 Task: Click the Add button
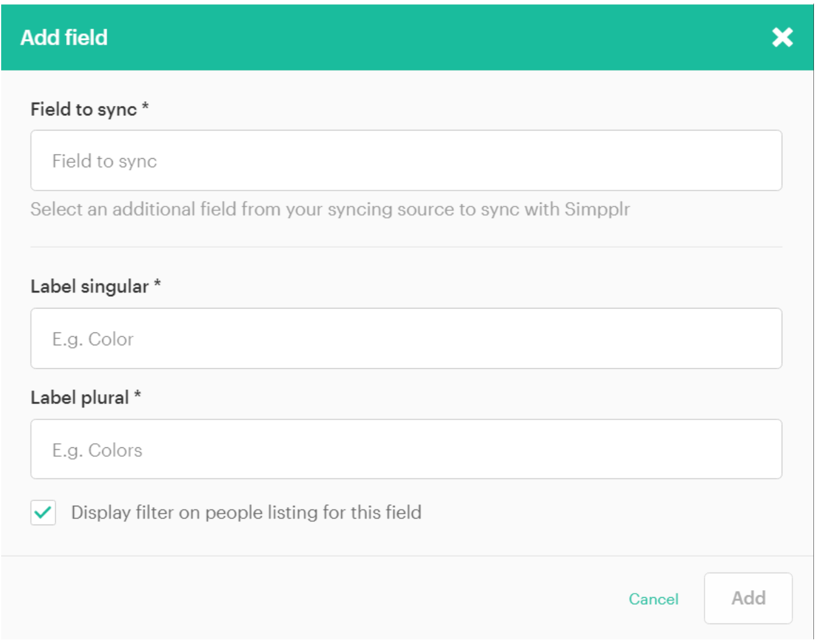pyautogui.click(x=748, y=598)
